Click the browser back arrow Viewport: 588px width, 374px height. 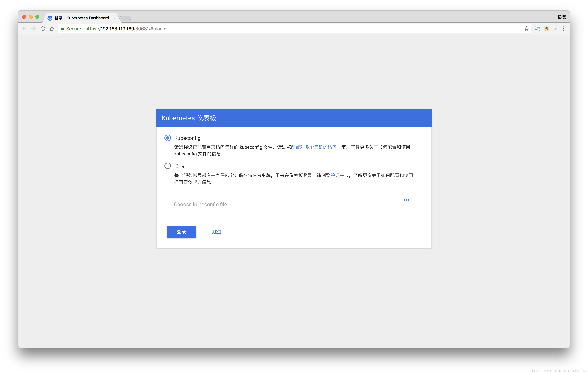point(24,29)
